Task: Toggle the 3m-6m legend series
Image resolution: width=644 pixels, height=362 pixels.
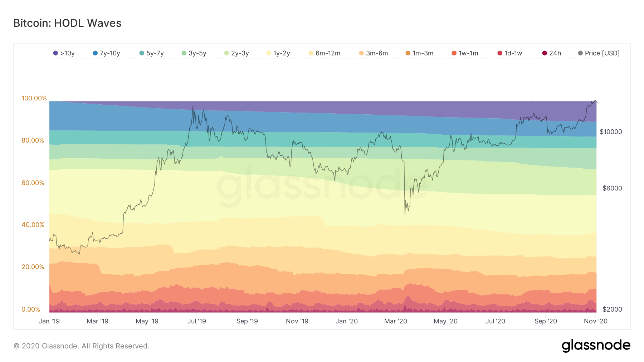Action: click(374, 53)
